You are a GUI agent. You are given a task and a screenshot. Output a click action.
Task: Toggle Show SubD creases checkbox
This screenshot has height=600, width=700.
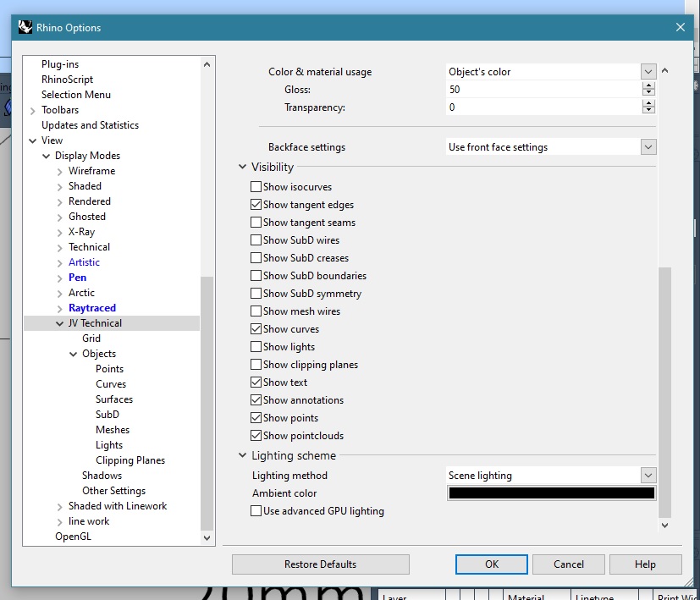[256, 258]
